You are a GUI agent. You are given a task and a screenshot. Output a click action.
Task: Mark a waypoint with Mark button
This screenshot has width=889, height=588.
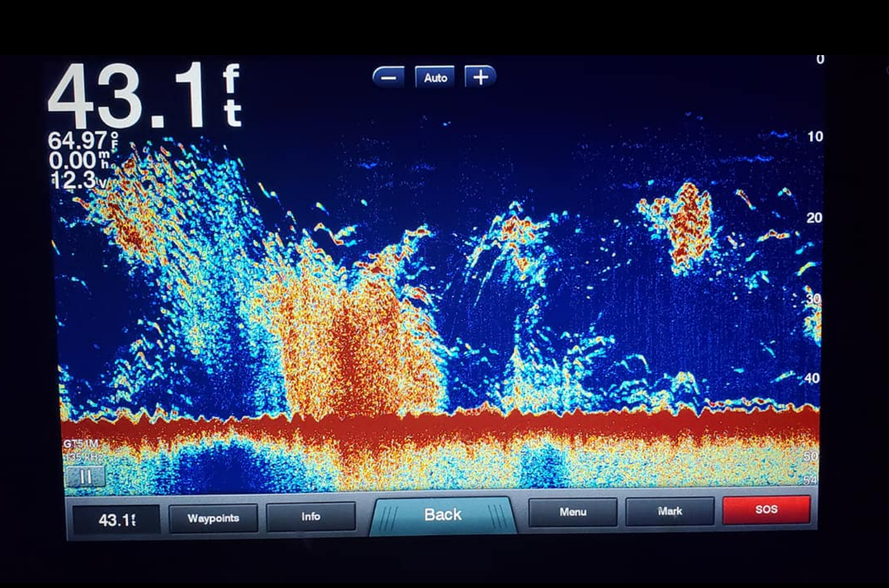(x=669, y=511)
